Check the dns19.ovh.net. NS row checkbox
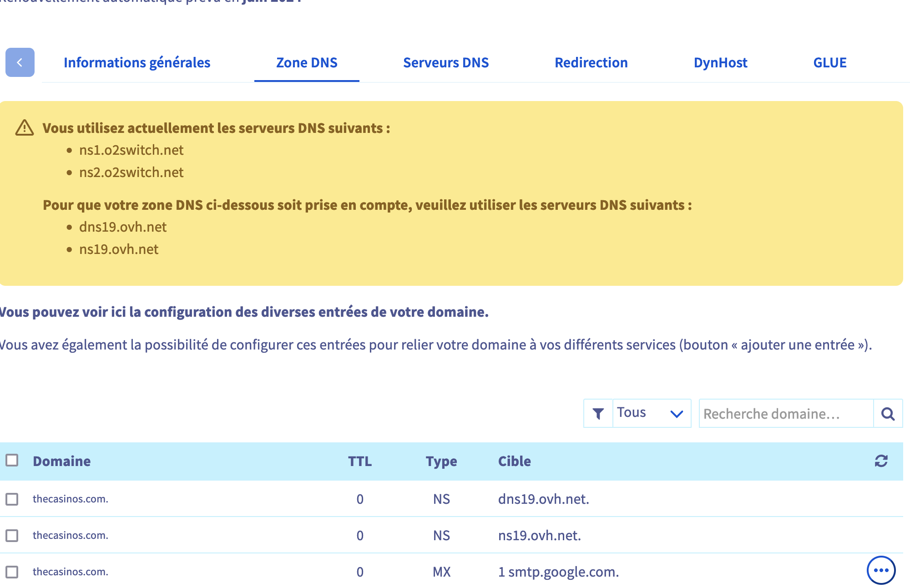This screenshot has height=588, width=910. (12, 499)
